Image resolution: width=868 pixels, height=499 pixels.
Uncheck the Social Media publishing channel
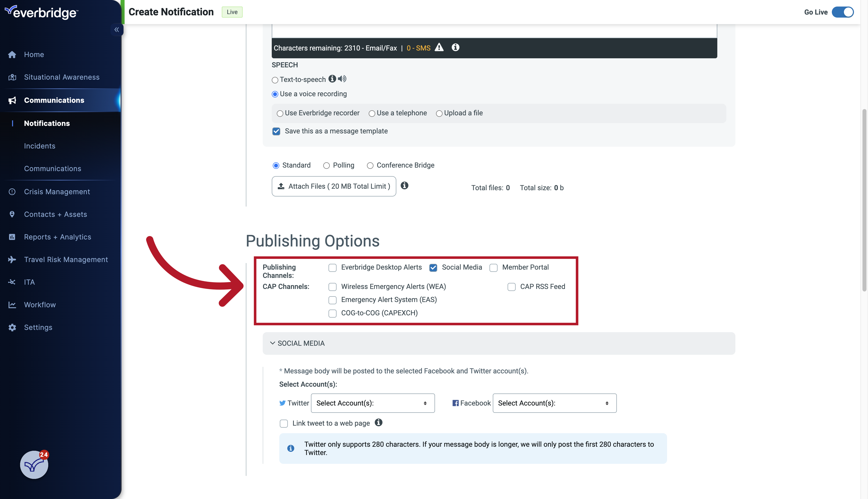point(433,268)
